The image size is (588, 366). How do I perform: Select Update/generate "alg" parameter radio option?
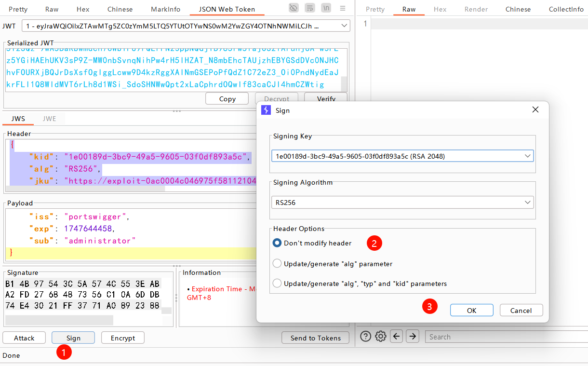point(277,264)
